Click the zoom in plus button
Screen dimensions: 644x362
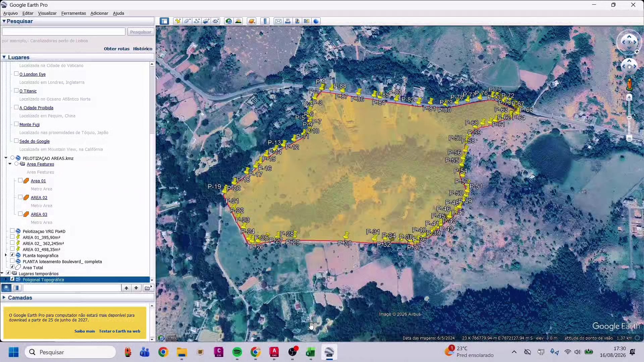click(629, 97)
